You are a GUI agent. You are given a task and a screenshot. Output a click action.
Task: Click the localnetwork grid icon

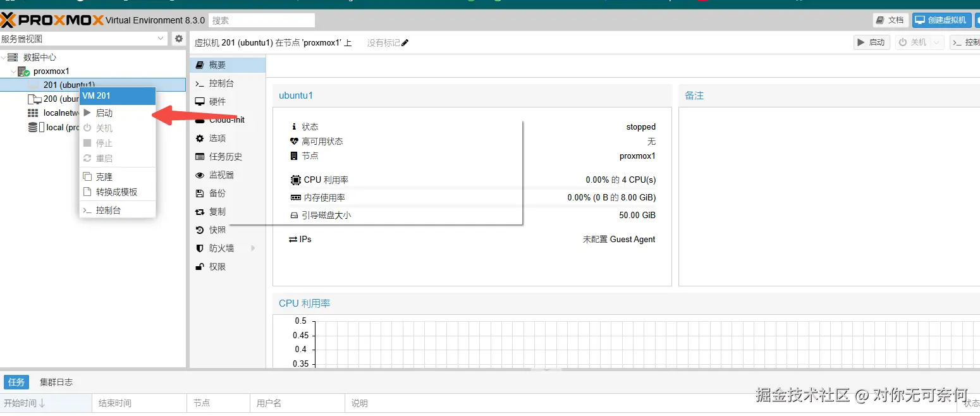click(33, 113)
